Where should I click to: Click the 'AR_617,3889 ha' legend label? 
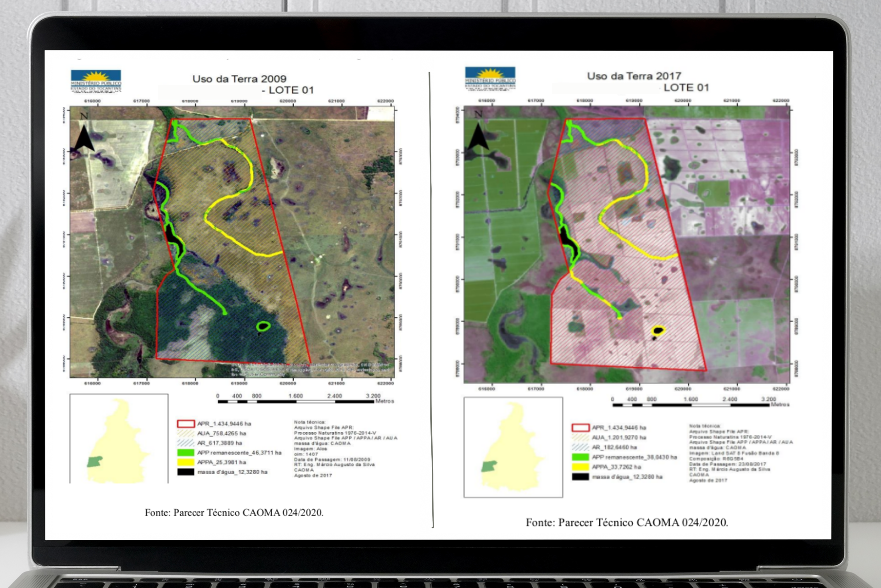pyautogui.click(x=220, y=443)
